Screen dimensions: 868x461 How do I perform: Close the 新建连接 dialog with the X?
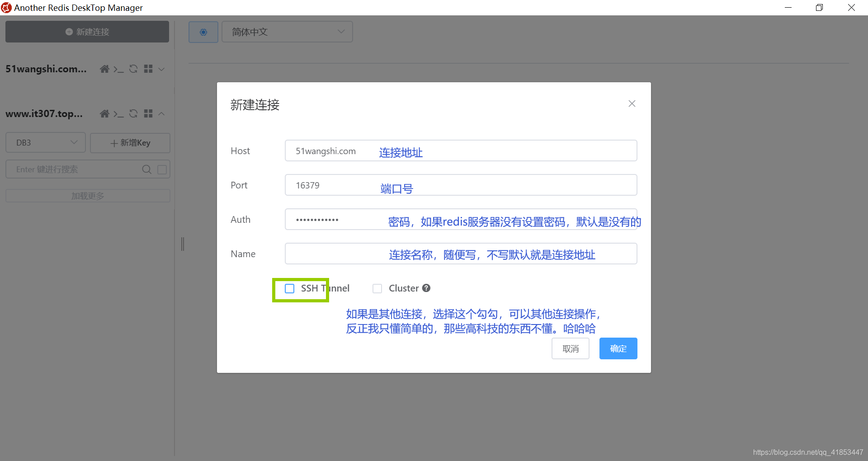632,104
